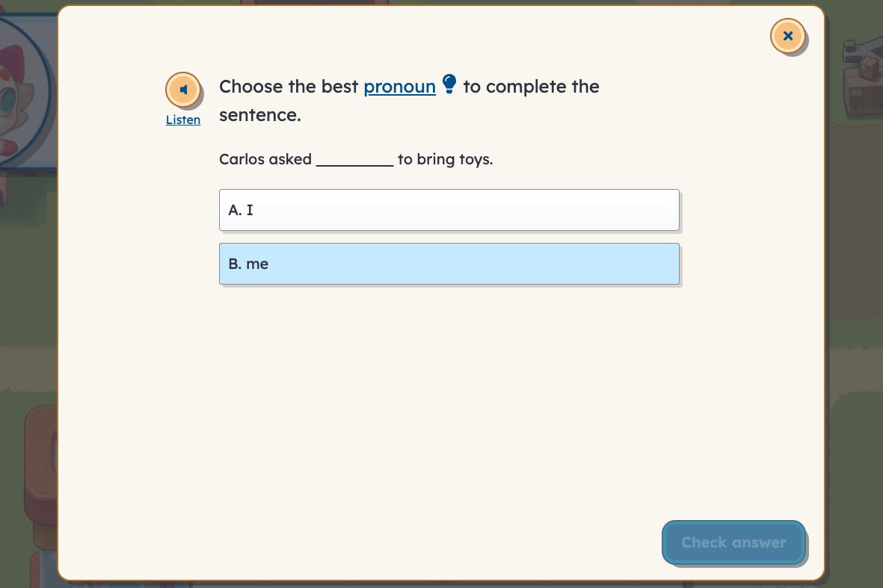Click the blue highlighted answer bar
Viewport: 883px width, 588px height.
[449, 263]
